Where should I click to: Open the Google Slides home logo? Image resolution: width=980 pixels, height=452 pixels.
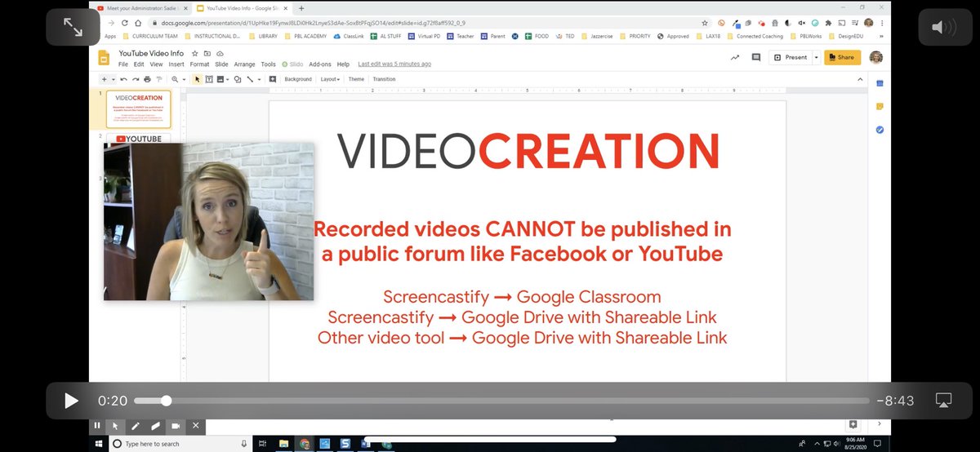coord(104,58)
